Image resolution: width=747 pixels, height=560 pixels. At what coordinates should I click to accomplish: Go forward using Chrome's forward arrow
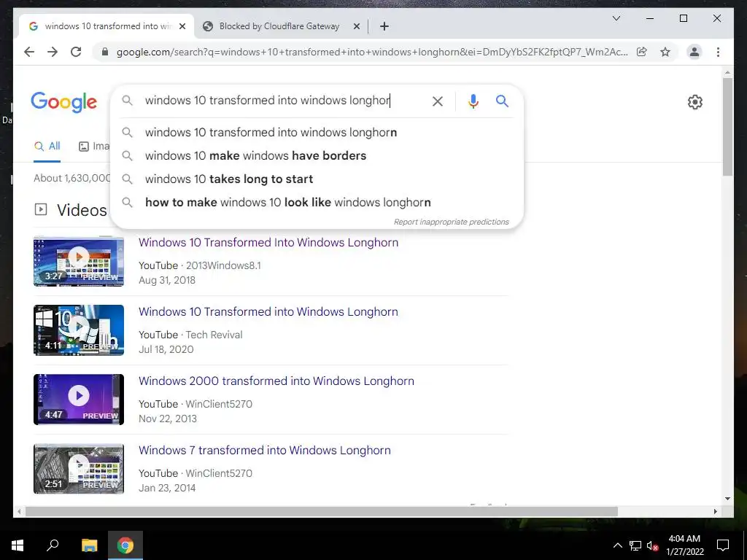click(53, 52)
